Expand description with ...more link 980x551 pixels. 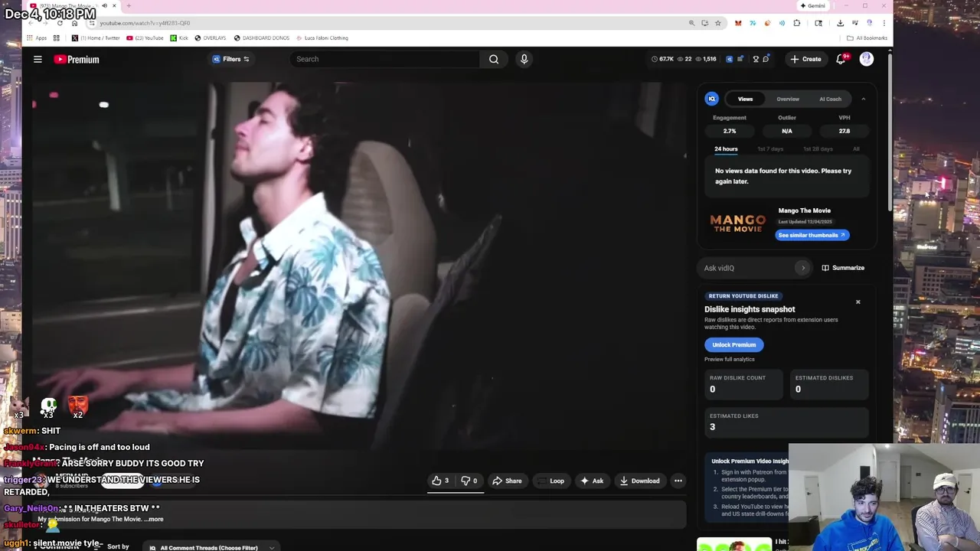tap(155, 519)
